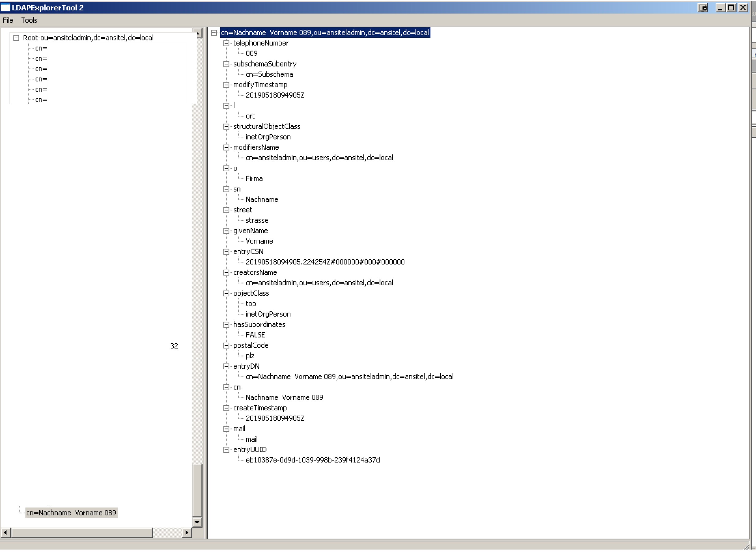Collapse the modifiersName attribute node

tap(226, 147)
